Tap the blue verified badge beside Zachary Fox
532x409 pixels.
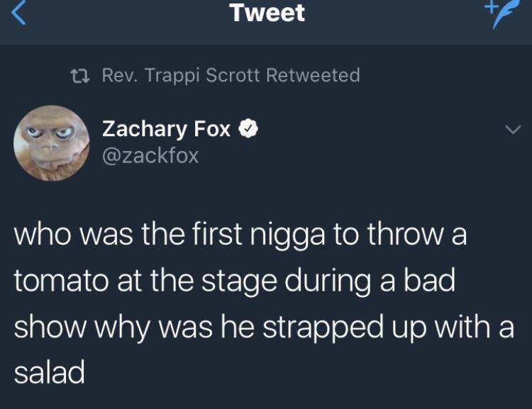pos(247,129)
